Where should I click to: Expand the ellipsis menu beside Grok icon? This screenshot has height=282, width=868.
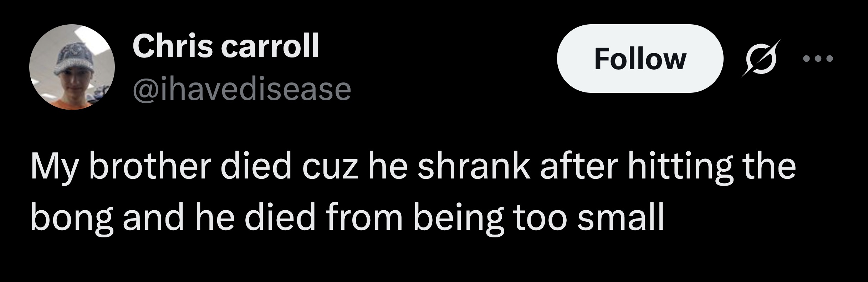818,59
